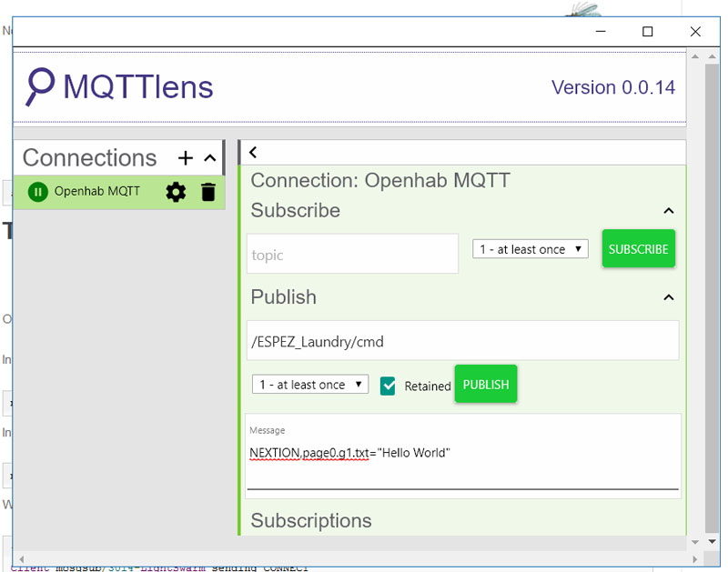The height and width of the screenshot is (572, 728).
Task: Click the horizontal scrollbar right arrow
Action: tap(694, 559)
